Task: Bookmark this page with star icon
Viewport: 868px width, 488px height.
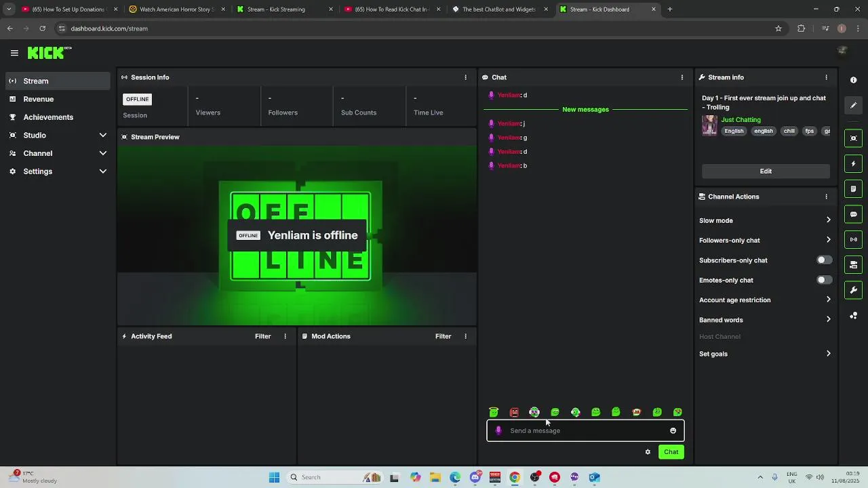Action: pos(778,28)
